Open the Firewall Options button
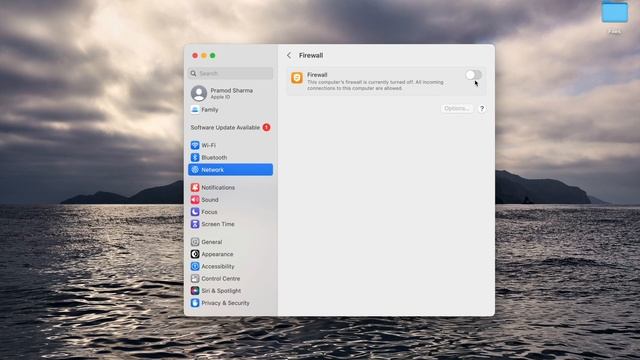The height and width of the screenshot is (360, 640). (456, 109)
